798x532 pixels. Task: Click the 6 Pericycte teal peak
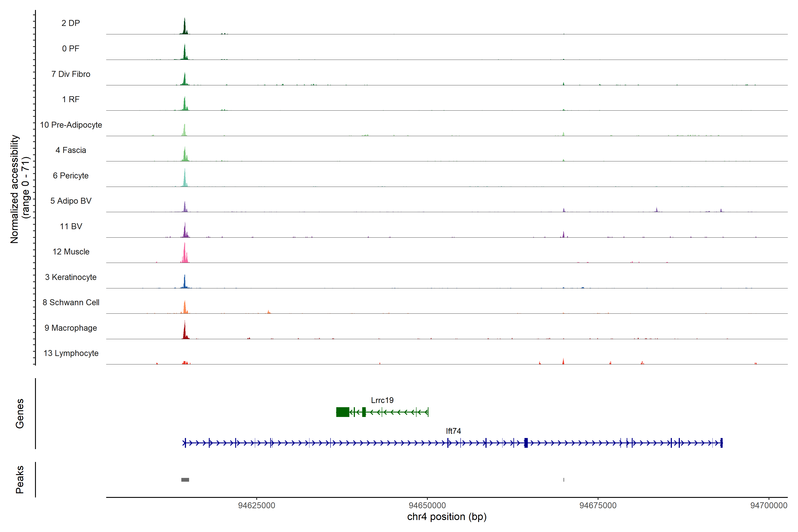click(185, 180)
